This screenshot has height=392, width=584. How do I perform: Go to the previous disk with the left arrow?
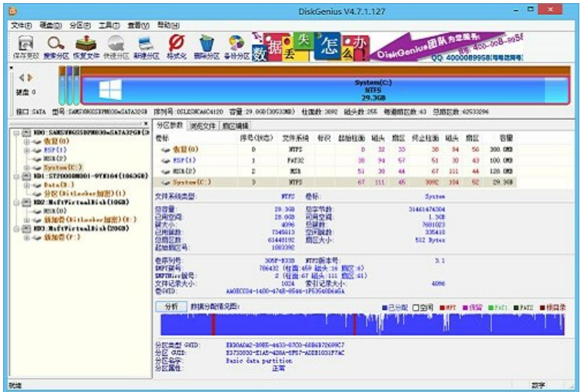21,77
